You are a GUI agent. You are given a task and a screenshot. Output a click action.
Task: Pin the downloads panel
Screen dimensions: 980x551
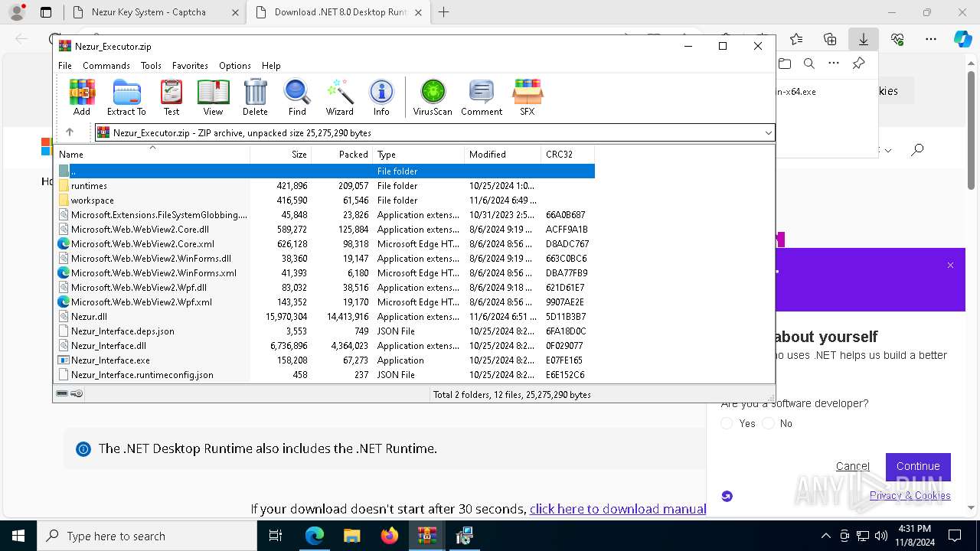tap(858, 64)
